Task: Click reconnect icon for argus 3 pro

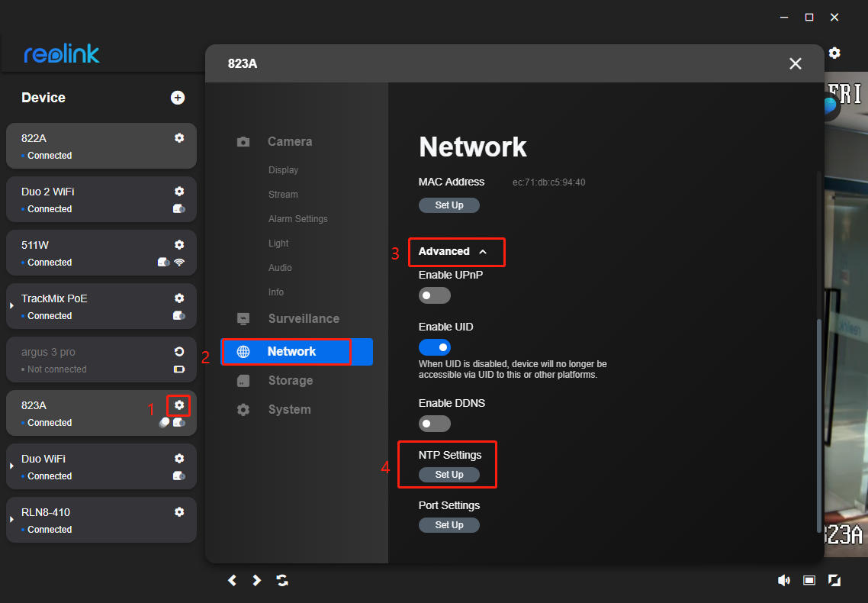Action: click(x=179, y=352)
